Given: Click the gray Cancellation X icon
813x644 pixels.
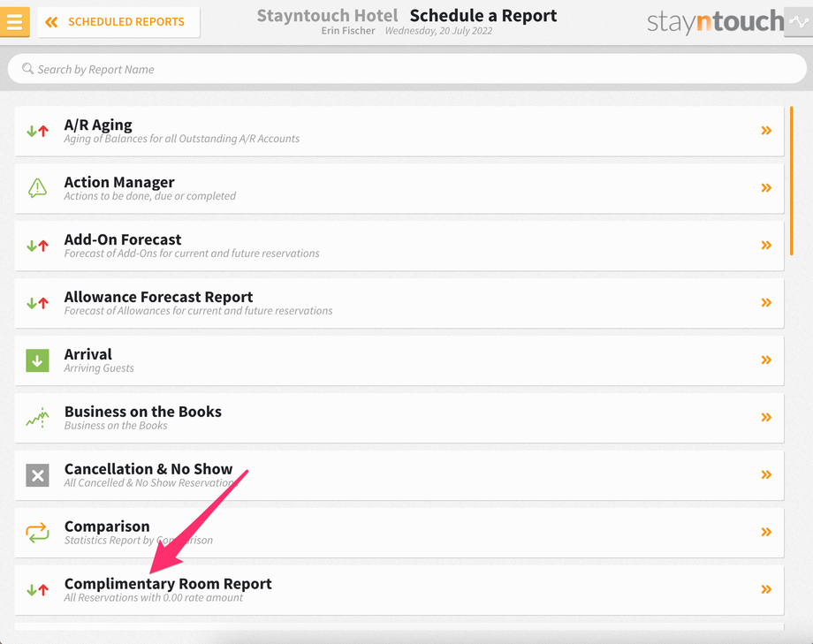Looking at the screenshot, I should click(x=37, y=475).
